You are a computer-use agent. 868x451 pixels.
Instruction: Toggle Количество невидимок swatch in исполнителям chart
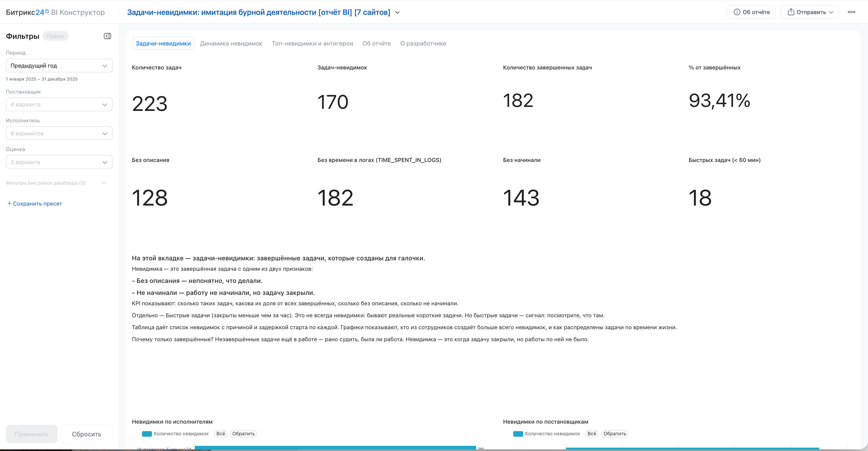point(147,434)
